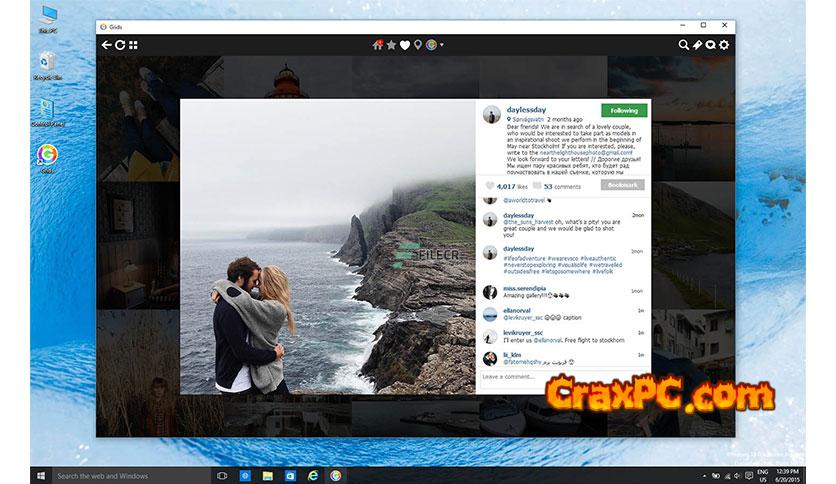Open the likes heart icon in toolbar

(405, 45)
